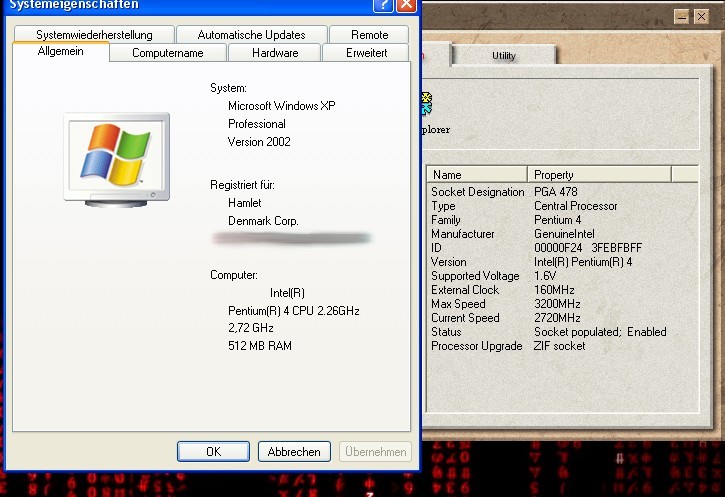
Task: Close the Systemeigenschaften dialog
Action: 406,5
